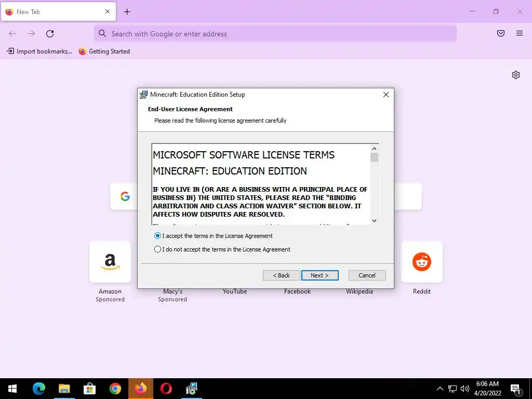Open the Amazon sponsored shortcut tile

(x=110, y=262)
